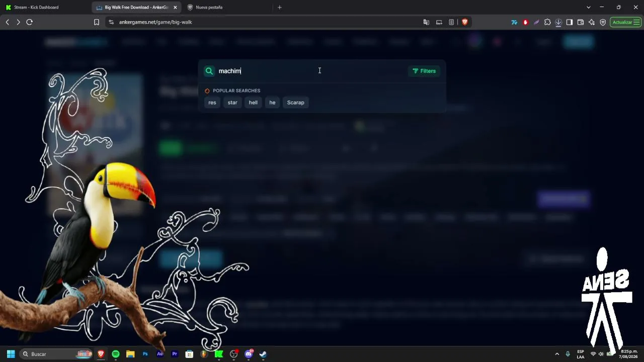The width and height of the screenshot is (644, 362).
Task: Close the Big Walk Free Download tab
Action: point(175,7)
